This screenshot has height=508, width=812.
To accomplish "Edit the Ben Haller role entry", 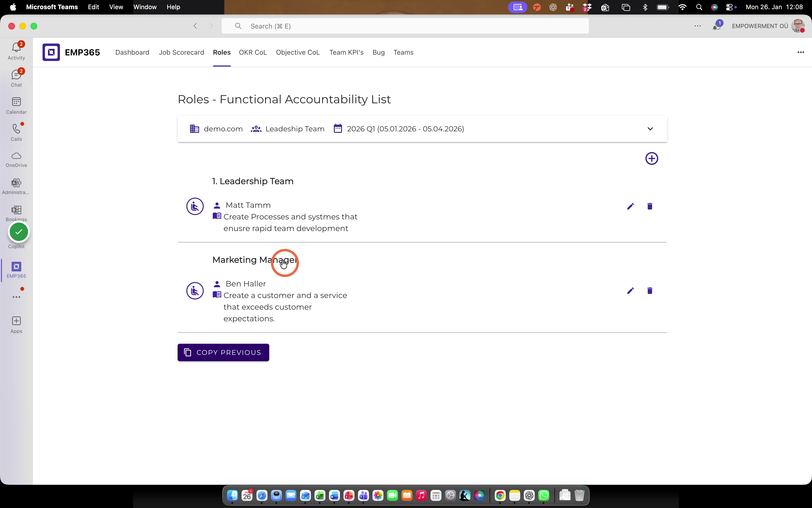I will click(631, 291).
